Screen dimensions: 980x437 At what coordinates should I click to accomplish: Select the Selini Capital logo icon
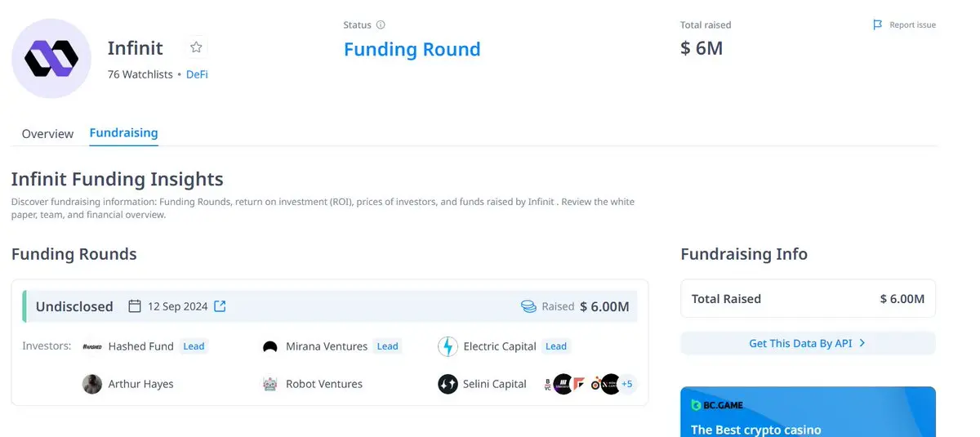(448, 384)
